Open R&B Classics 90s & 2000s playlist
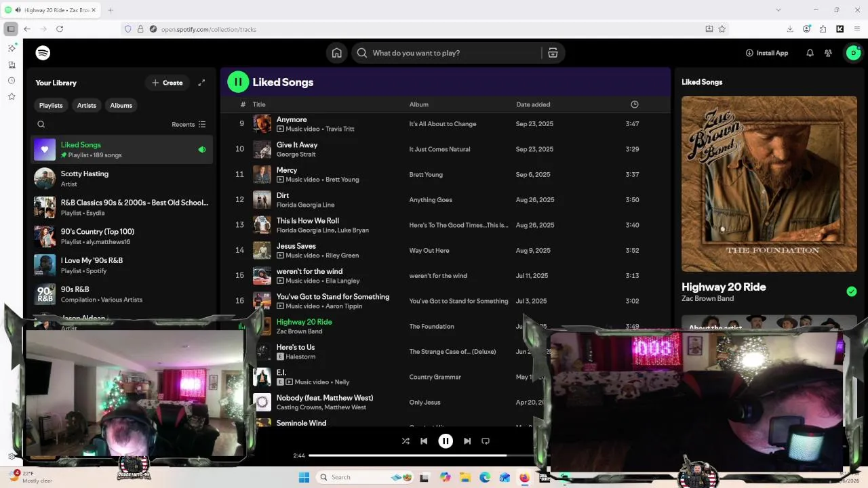This screenshot has width=868, height=488. pos(121,207)
